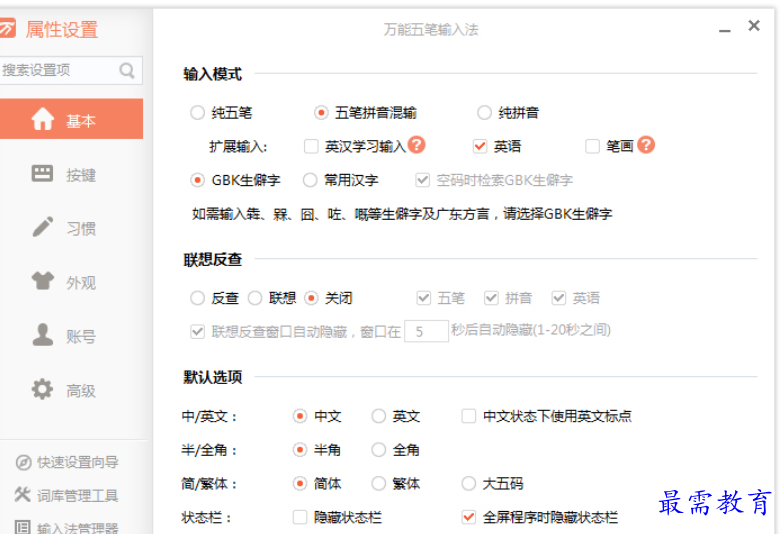Click the app logo beside 属性设置
Viewport: 780px width, 534px height.
coord(7,28)
